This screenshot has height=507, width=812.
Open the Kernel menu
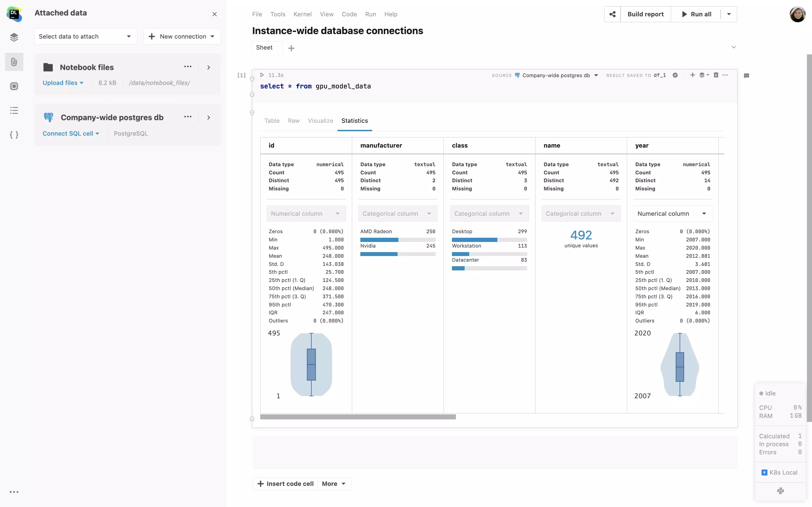(x=302, y=14)
